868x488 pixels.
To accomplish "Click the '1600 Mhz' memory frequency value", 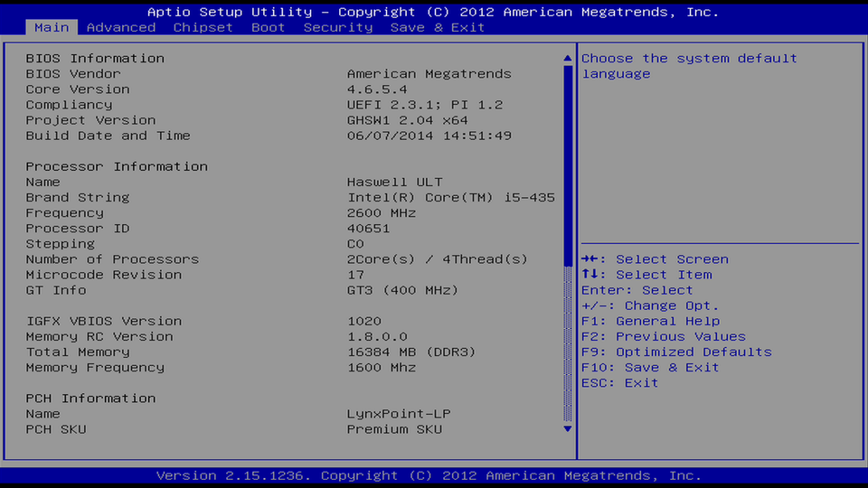I will (382, 368).
